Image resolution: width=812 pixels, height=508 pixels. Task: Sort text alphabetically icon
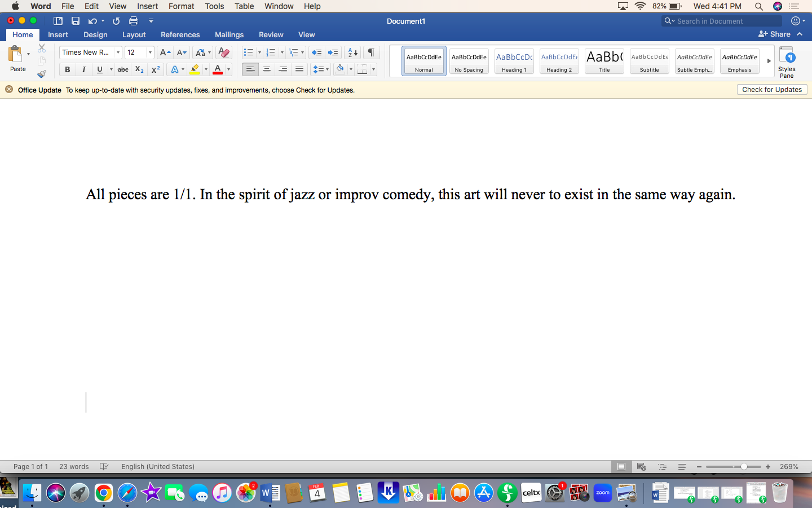pos(352,52)
